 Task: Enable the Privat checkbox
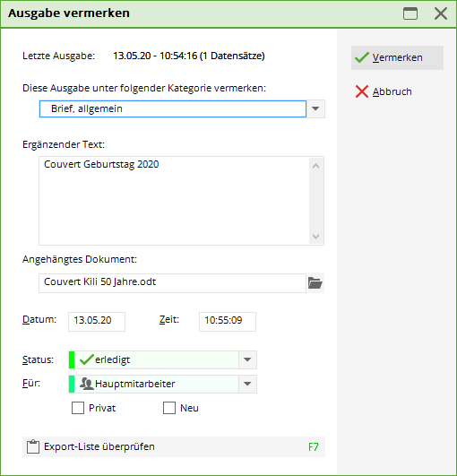[78, 408]
